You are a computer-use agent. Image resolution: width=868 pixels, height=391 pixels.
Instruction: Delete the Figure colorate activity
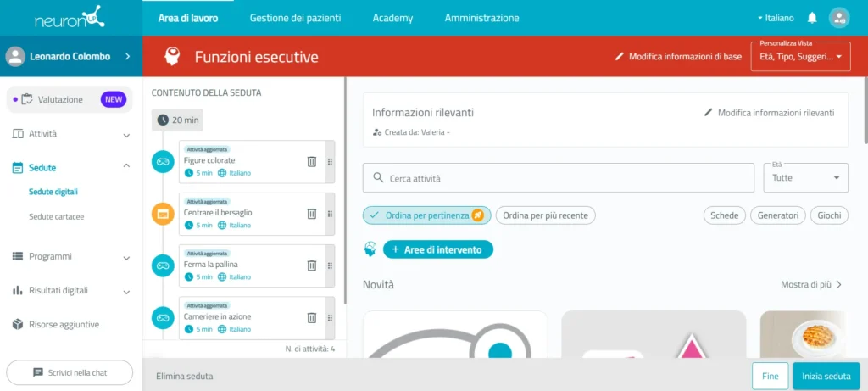312,161
